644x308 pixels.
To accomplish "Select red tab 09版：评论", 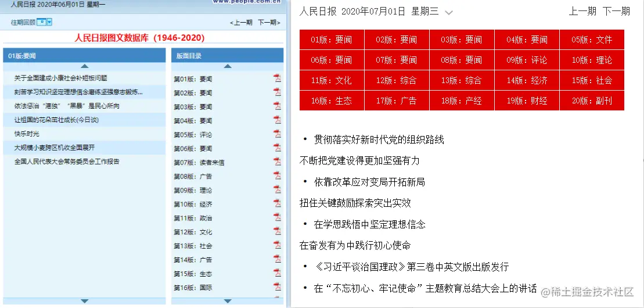I will pyautogui.click(x=527, y=60).
